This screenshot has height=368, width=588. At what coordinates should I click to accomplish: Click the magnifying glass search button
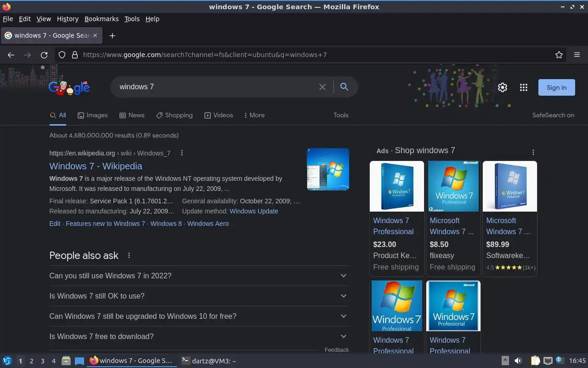(344, 86)
